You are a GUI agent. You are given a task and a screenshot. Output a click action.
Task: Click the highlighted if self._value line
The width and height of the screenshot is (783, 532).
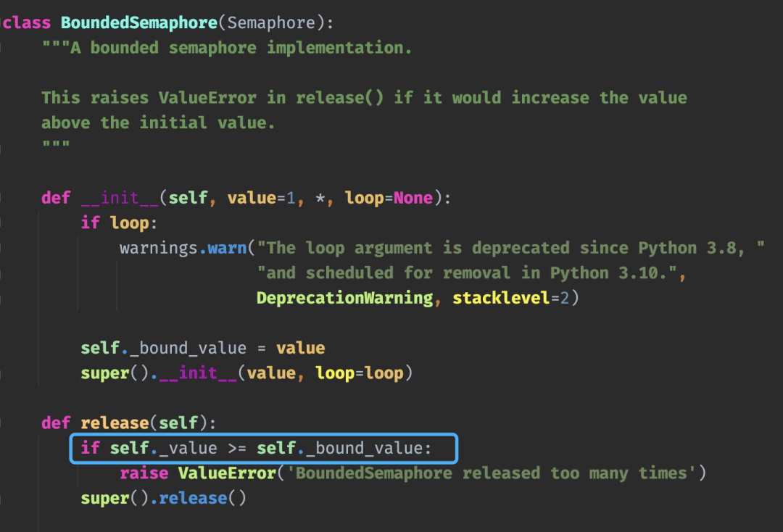[x=264, y=448]
